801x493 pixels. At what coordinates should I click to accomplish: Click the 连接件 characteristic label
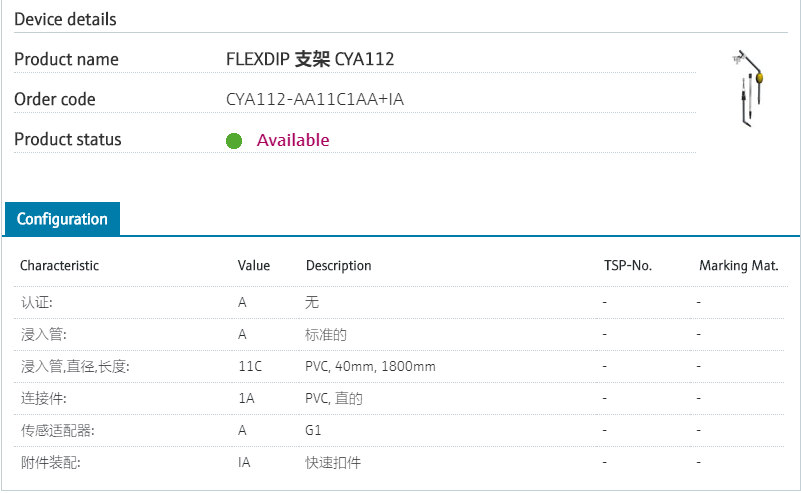pos(43,399)
